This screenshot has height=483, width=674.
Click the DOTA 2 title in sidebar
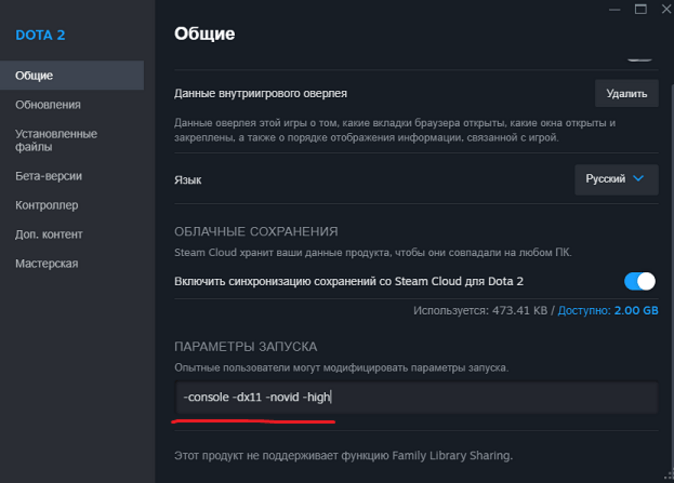coord(40,35)
